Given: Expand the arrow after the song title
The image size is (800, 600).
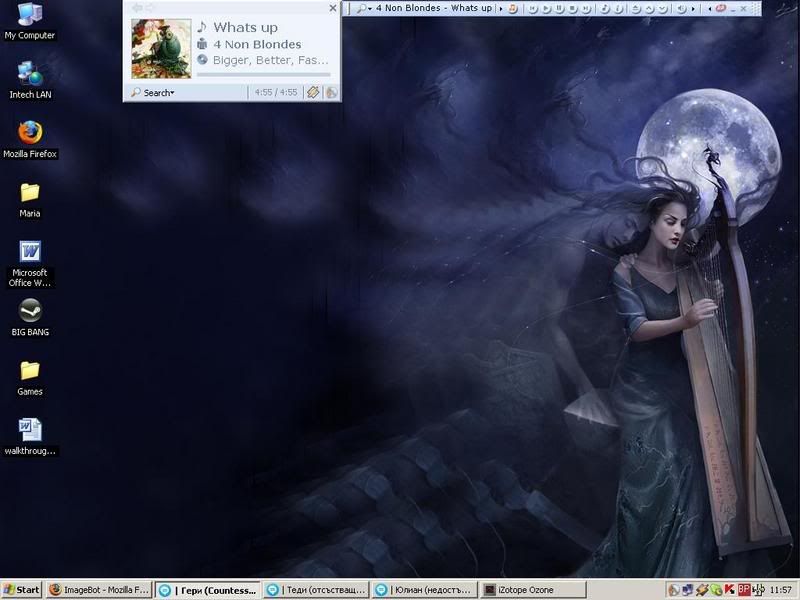Looking at the screenshot, I should click(x=501, y=9).
